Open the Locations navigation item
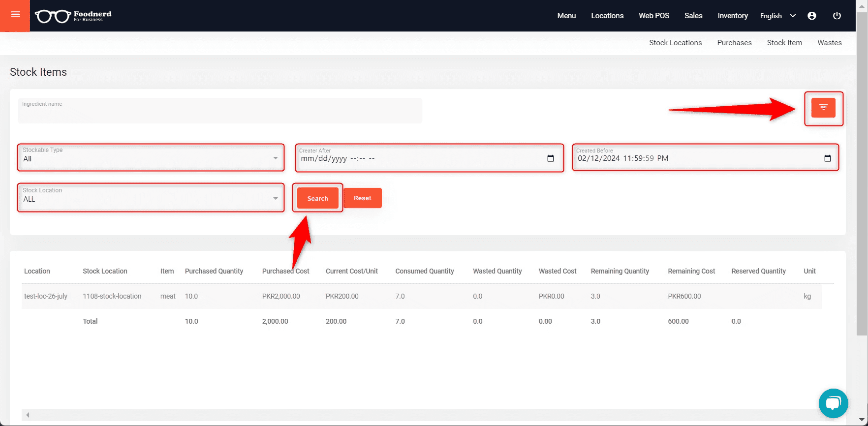Screen dimensions: 868x426 [607, 16]
